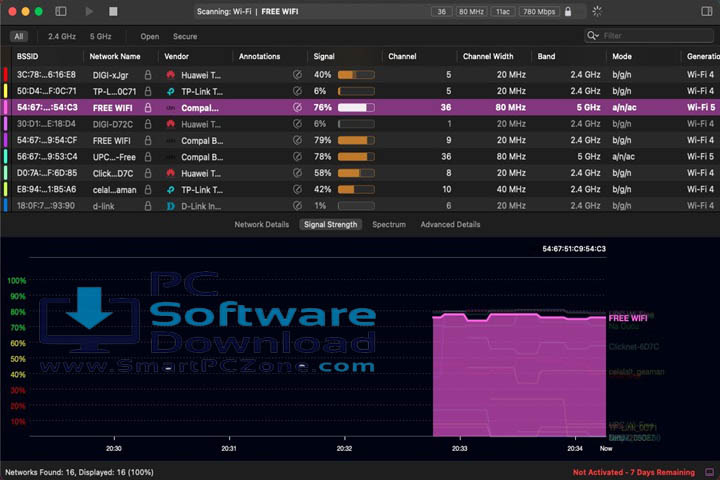Switch to the Signal Strength tab

coord(331,225)
